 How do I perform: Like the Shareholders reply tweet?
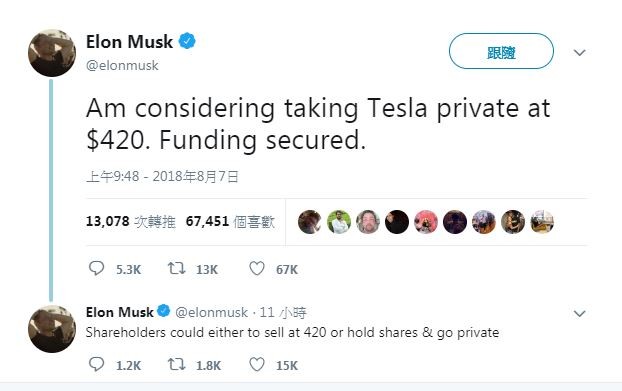[257, 364]
